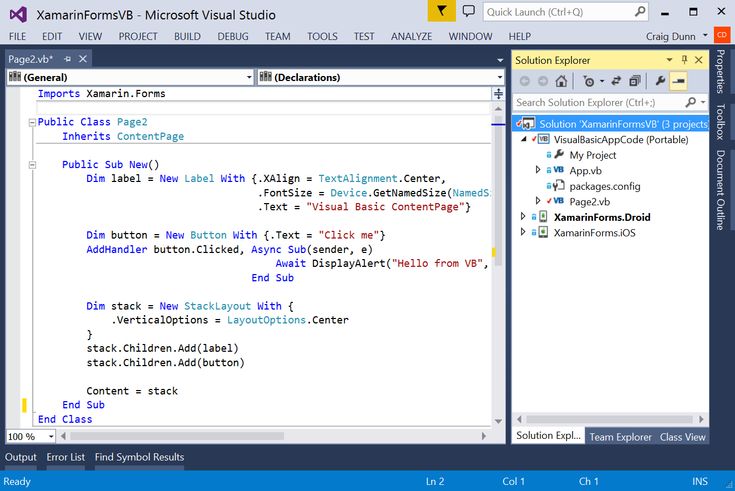This screenshot has height=491, width=735.
Task: Toggle auto-hide pin on Solution Explorer
Action: (x=686, y=60)
